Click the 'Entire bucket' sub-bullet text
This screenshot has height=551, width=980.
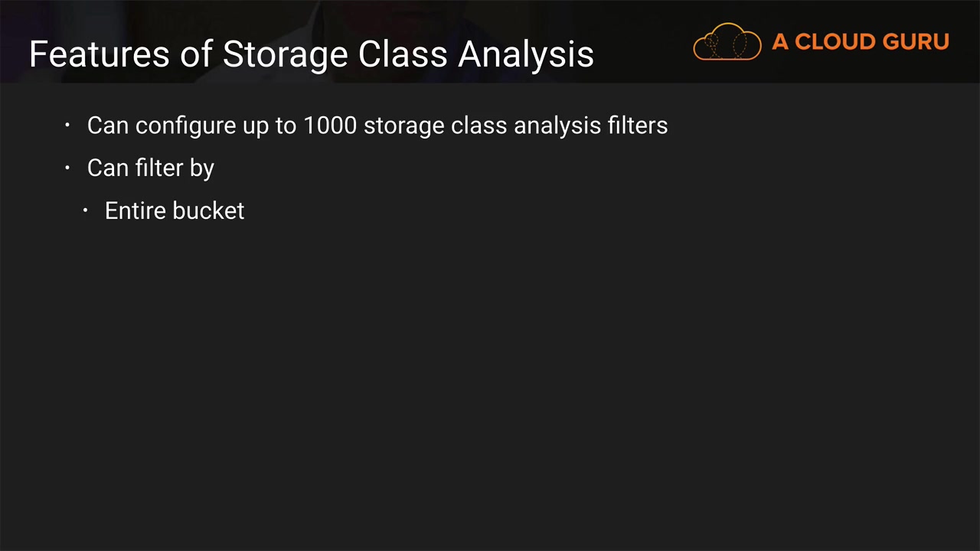tap(175, 211)
